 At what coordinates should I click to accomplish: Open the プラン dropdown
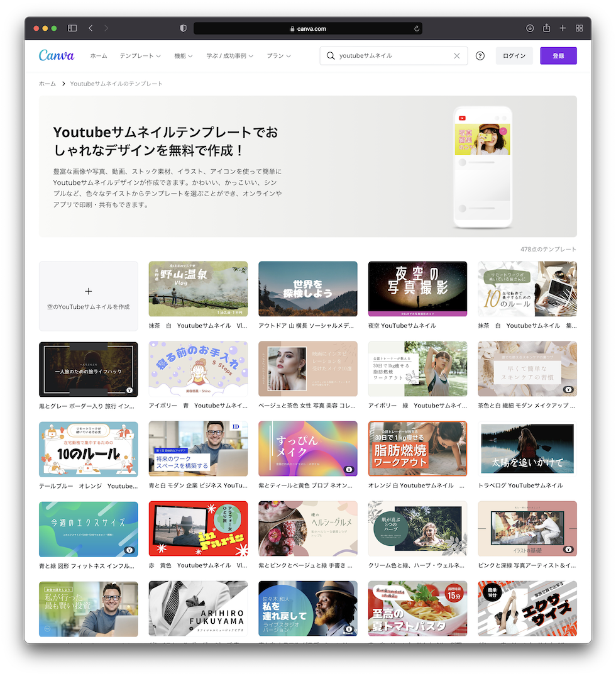(278, 55)
